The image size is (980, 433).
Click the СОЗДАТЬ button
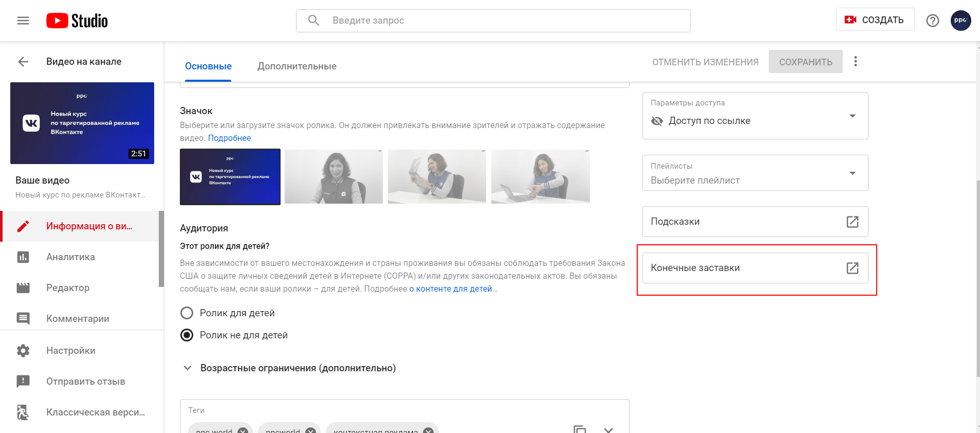[x=875, y=20]
